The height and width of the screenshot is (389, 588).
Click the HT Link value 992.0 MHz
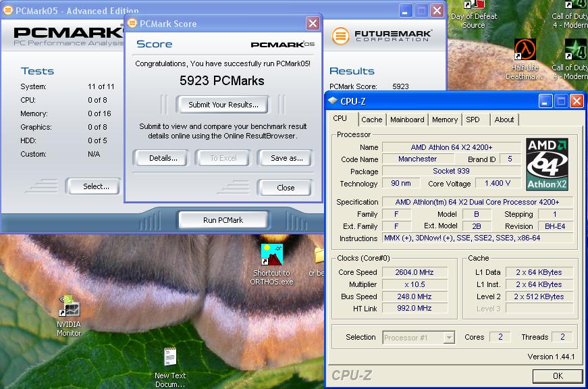pos(415,308)
